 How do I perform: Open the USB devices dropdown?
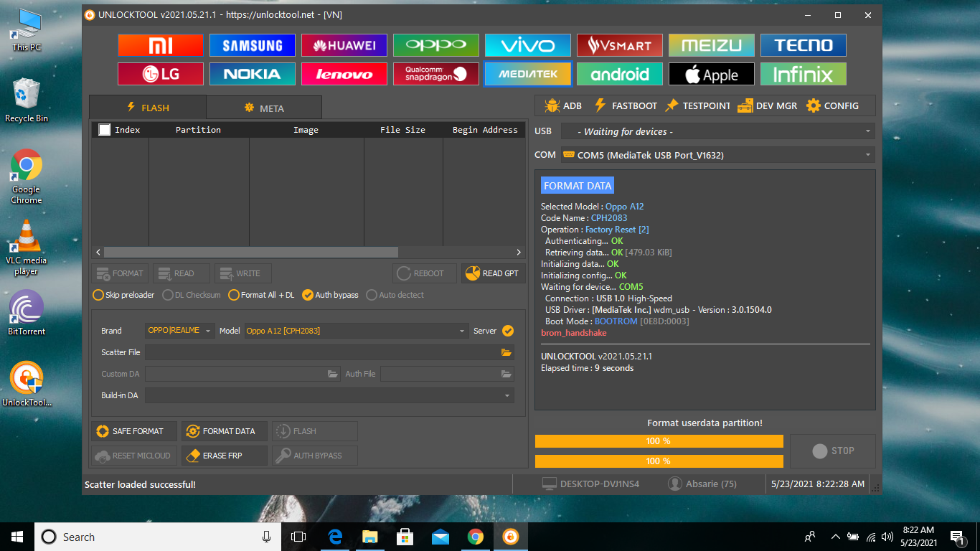coord(718,131)
